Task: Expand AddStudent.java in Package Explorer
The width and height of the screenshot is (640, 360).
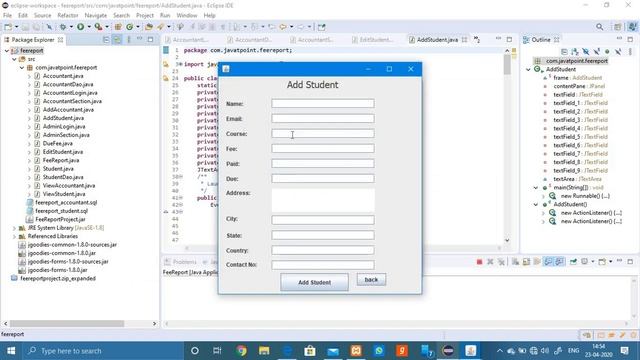Action: (29, 118)
